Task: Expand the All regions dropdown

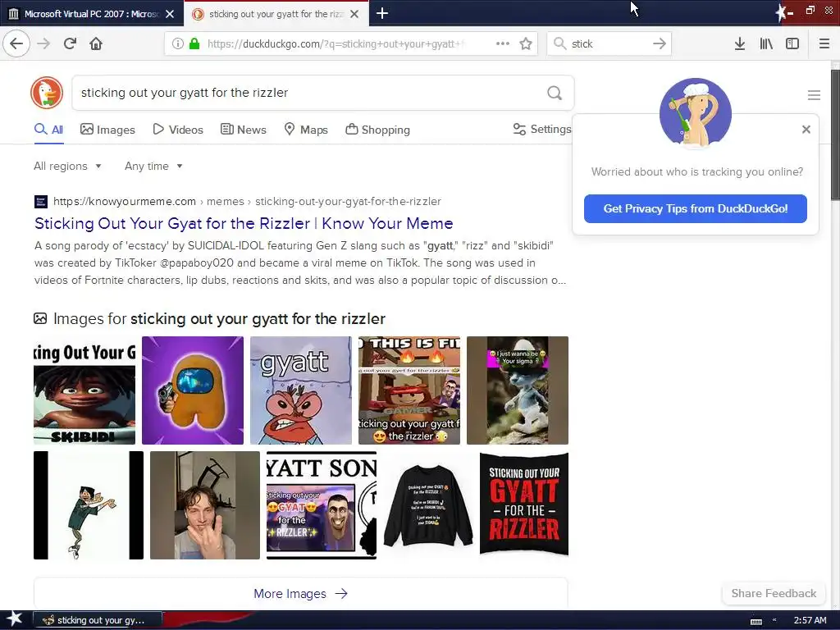Action: click(67, 166)
